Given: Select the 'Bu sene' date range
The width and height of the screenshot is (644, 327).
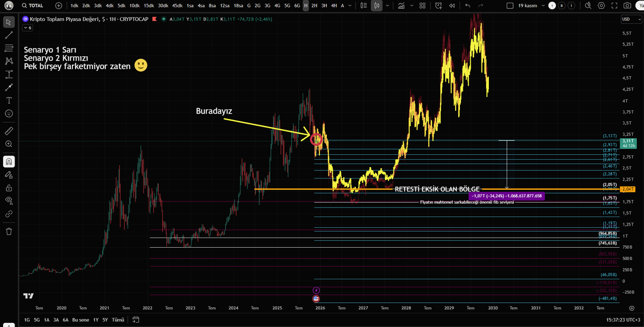Looking at the screenshot, I should click(x=80, y=319).
